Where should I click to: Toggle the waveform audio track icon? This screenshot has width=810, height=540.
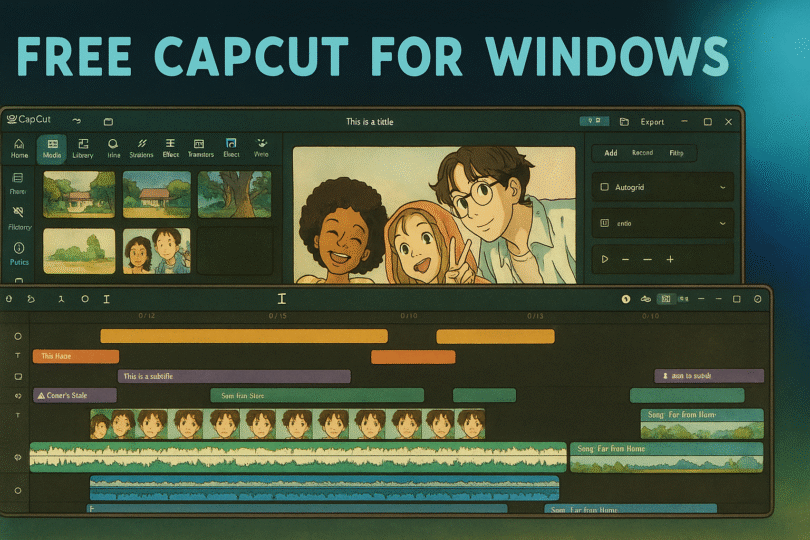pyautogui.click(x=18, y=457)
